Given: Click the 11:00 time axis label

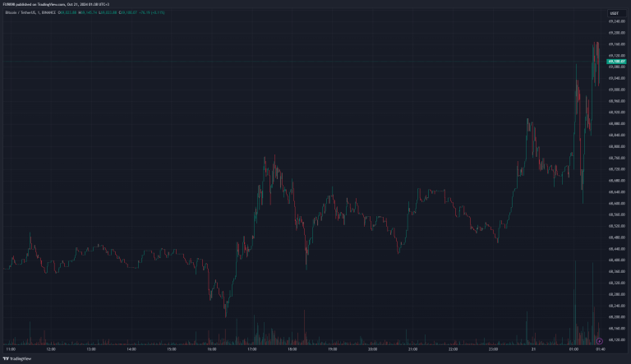Looking at the screenshot, I should click(x=11, y=349).
